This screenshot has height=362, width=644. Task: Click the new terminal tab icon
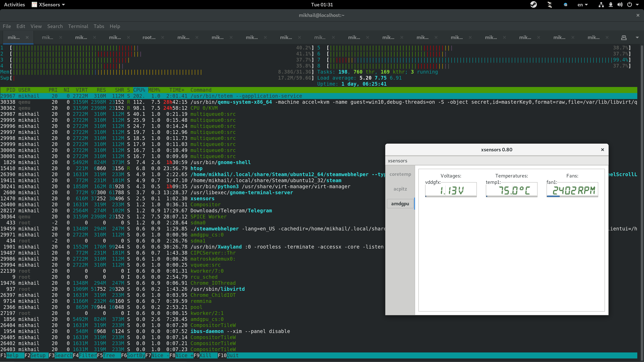(x=624, y=38)
